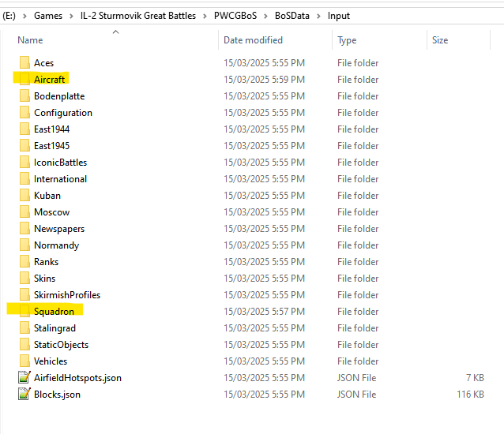Go to PWCGBoS in address bar
Viewport: 504px width, 434px height.
[x=235, y=16]
